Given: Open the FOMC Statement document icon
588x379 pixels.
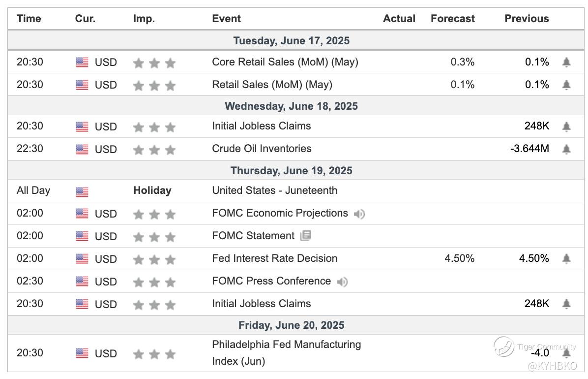Looking at the screenshot, I should click(306, 236).
